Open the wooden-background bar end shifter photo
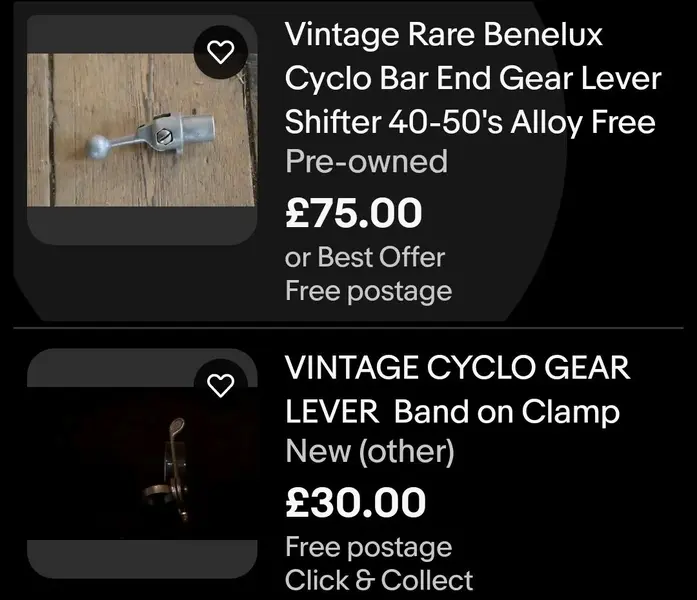 click(142, 130)
